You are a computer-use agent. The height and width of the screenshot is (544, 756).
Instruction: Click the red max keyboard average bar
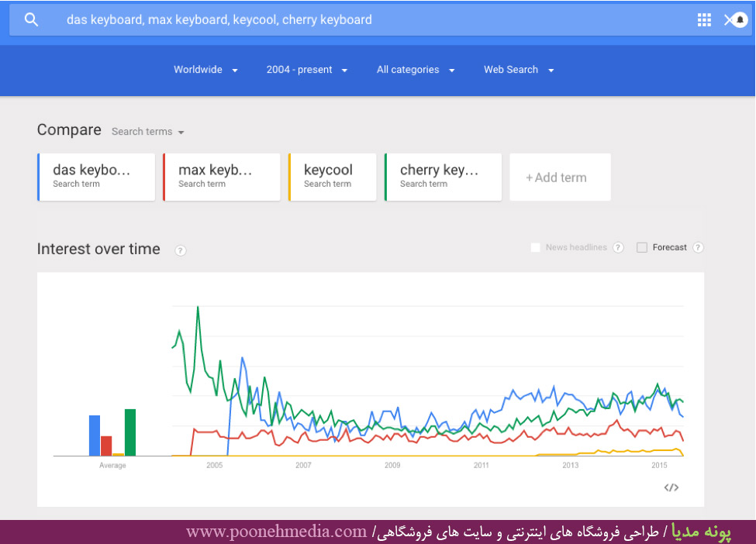106,446
